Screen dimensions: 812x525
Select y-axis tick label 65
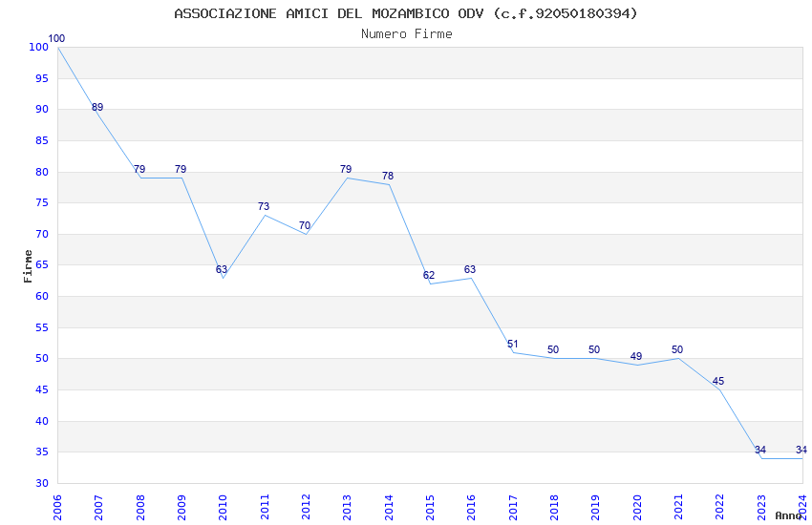[42, 264]
